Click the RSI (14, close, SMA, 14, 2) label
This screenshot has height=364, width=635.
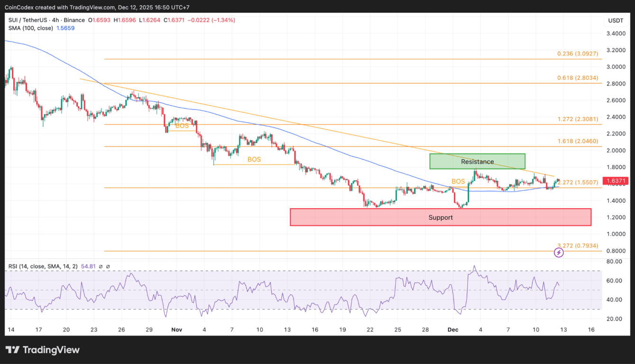click(x=43, y=266)
